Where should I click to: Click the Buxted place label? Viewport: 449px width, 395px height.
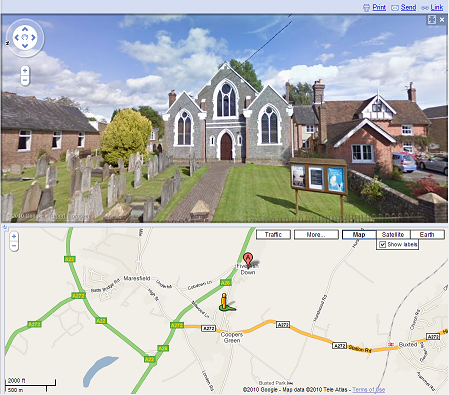point(408,344)
